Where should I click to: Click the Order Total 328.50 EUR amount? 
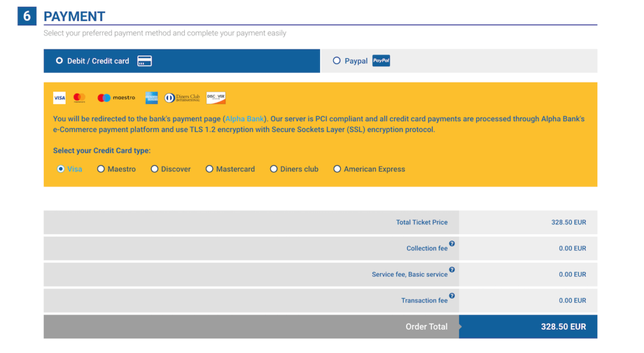click(563, 327)
